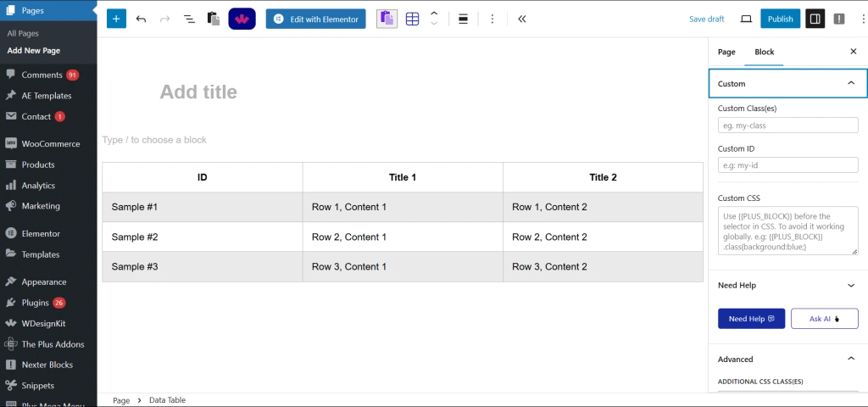
Task: Click the WDesignKit purple logo button
Action: [x=242, y=19]
